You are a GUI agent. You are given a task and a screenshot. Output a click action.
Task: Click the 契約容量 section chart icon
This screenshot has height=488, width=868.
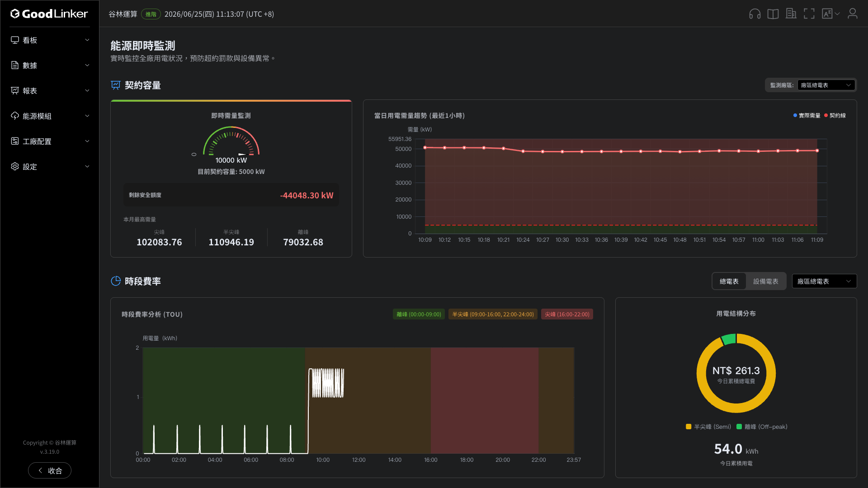116,85
